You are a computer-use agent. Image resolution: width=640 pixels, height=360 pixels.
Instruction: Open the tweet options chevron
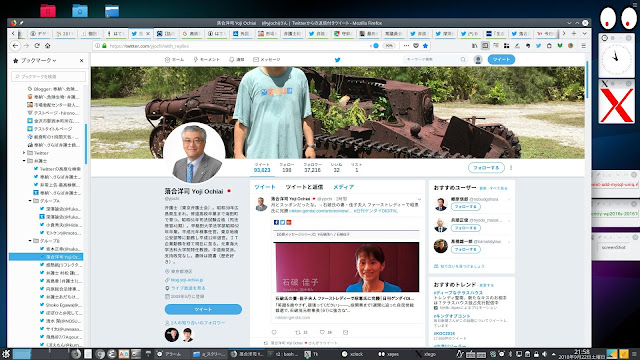click(x=419, y=199)
